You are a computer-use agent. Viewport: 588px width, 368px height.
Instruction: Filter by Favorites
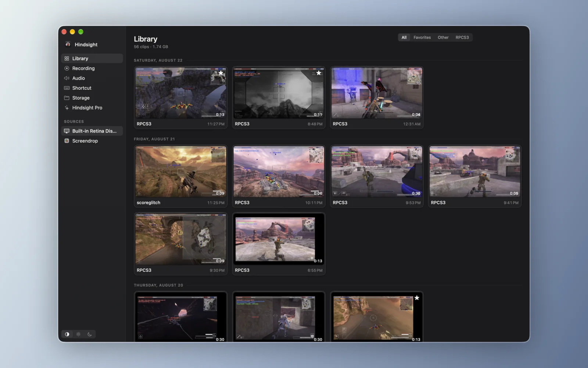[422, 38]
